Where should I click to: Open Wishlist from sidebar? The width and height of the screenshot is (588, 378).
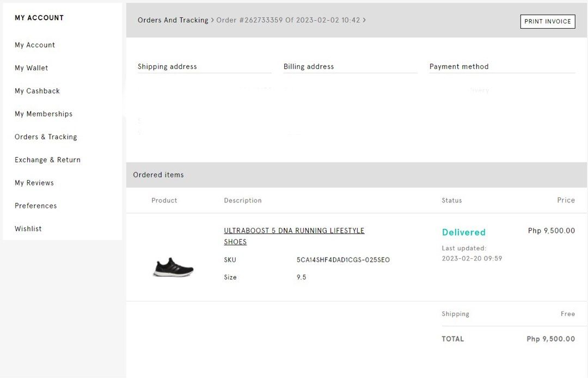(28, 229)
